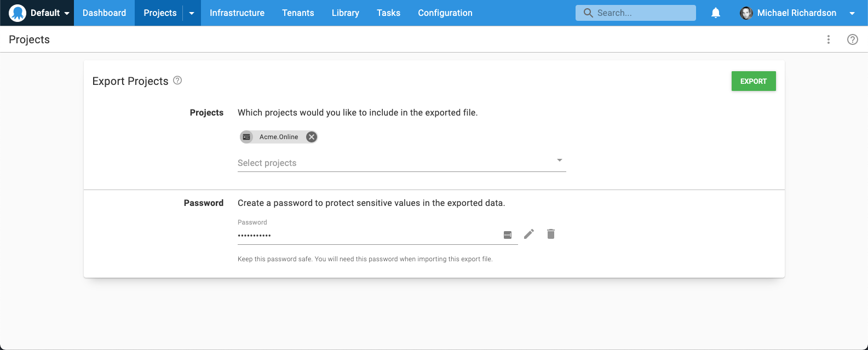Expand the user profile dropdown arrow
The image size is (868, 350).
(852, 13)
